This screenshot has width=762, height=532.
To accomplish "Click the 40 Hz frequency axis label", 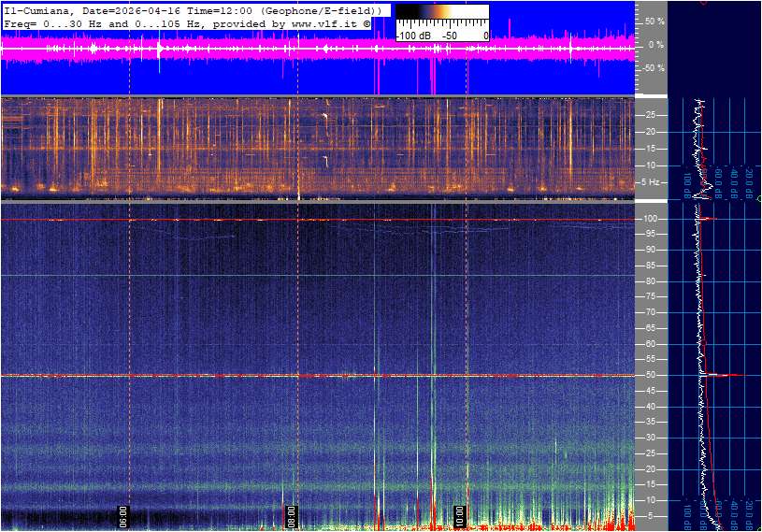I will coord(650,407).
